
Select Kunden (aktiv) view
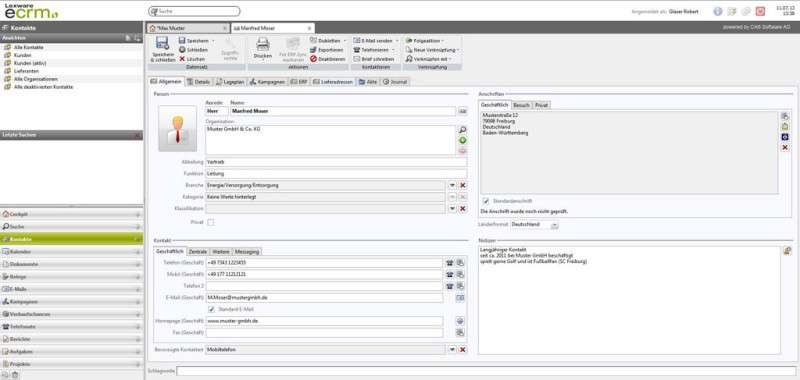pyautogui.click(x=30, y=63)
